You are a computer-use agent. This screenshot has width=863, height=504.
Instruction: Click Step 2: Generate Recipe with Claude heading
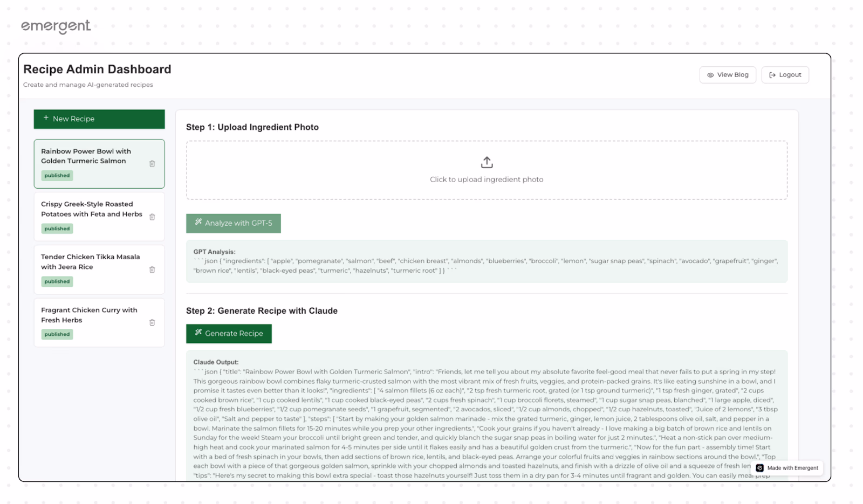[x=262, y=311]
